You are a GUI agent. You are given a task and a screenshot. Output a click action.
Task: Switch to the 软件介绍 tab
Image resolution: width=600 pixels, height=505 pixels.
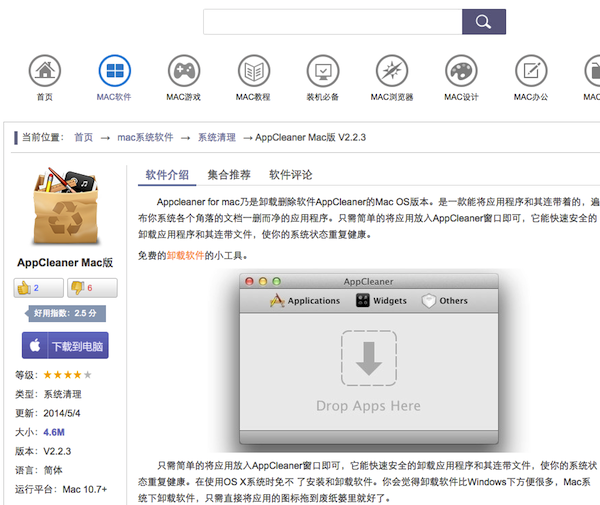tap(167, 175)
